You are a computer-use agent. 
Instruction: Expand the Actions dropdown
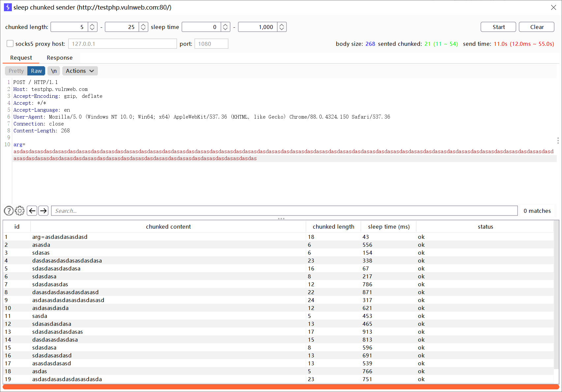point(80,71)
